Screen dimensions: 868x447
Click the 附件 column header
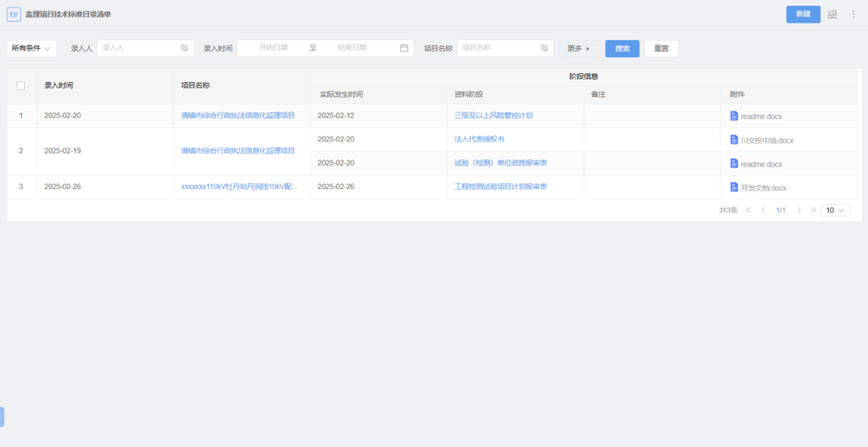point(737,95)
